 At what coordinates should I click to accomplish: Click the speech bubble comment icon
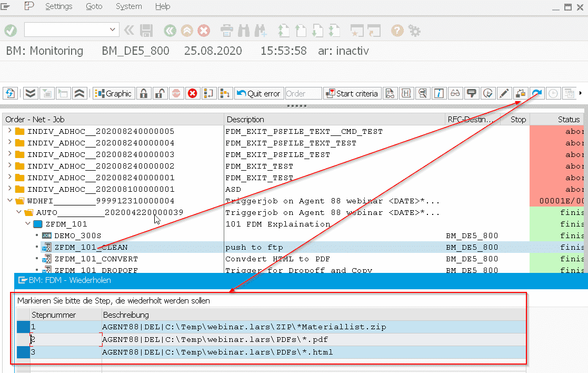pyautogui.click(x=472, y=93)
